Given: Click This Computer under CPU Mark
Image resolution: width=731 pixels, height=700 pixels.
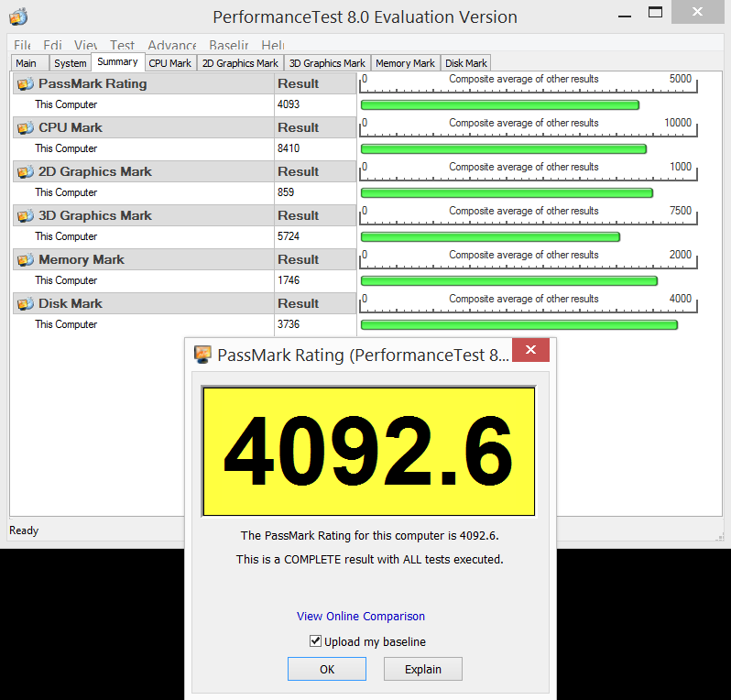Looking at the screenshot, I should 66,148.
